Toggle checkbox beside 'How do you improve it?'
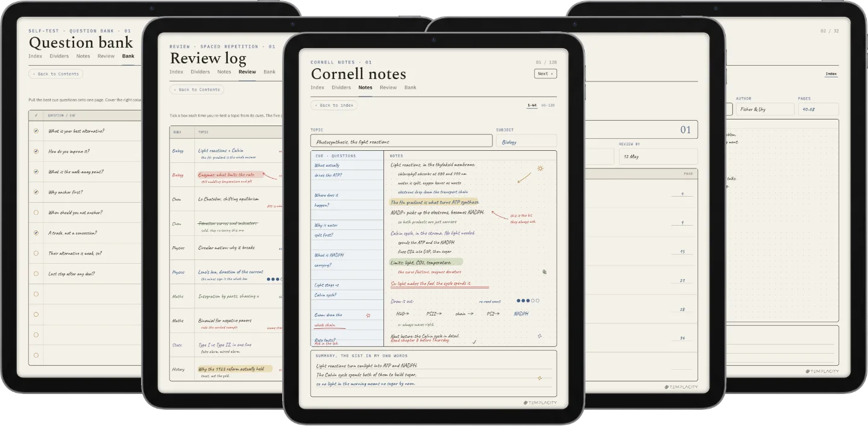 [x=36, y=151]
